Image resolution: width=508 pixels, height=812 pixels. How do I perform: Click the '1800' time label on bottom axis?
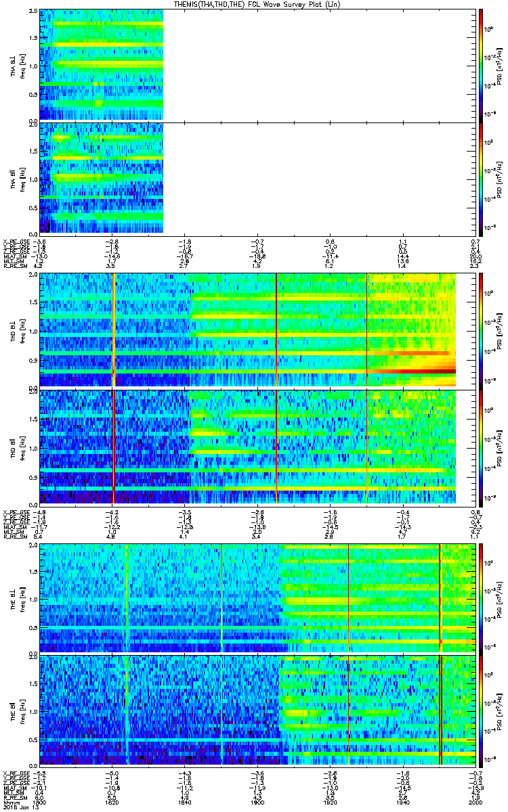[x=39, y=803]
